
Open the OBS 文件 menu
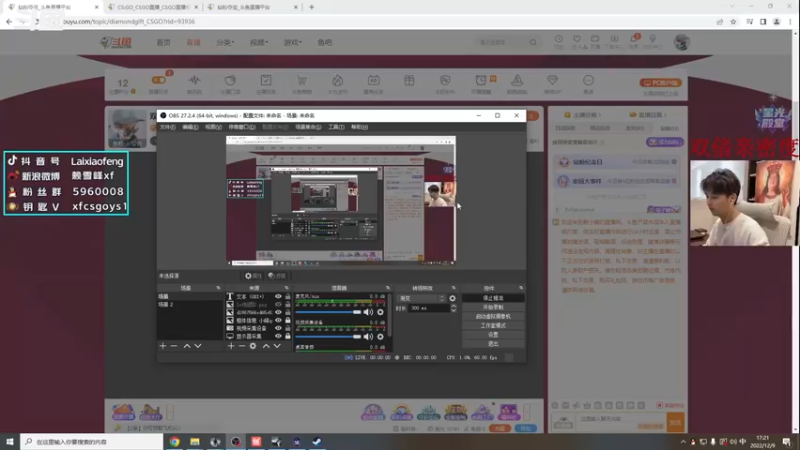167,127
